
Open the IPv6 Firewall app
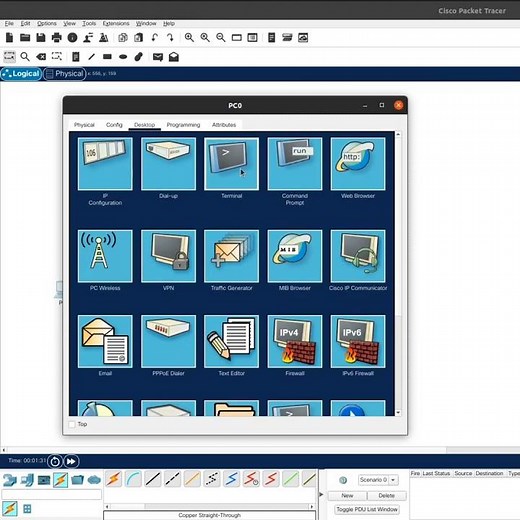(x=358, y=341)
